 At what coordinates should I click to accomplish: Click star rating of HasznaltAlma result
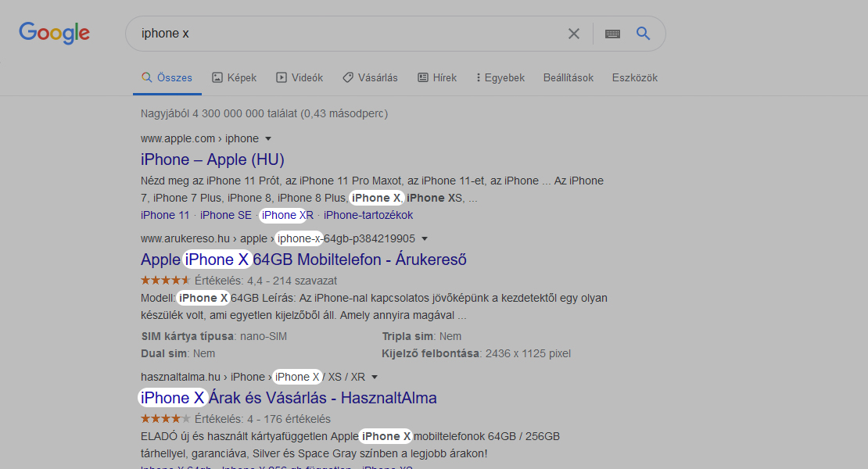pyautogui.click(x=165, y=419)
